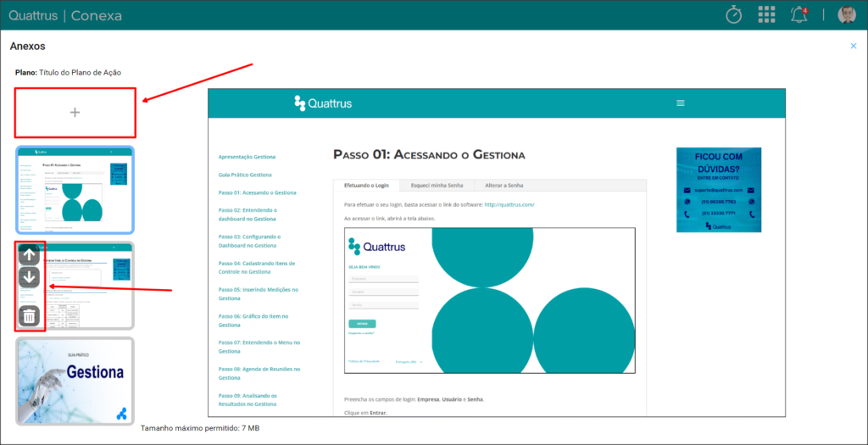Open Passo 02: Entendendo o dashboard link
Image resolution: width=868 pixels, height=445 pixels.
pos(248,214)
